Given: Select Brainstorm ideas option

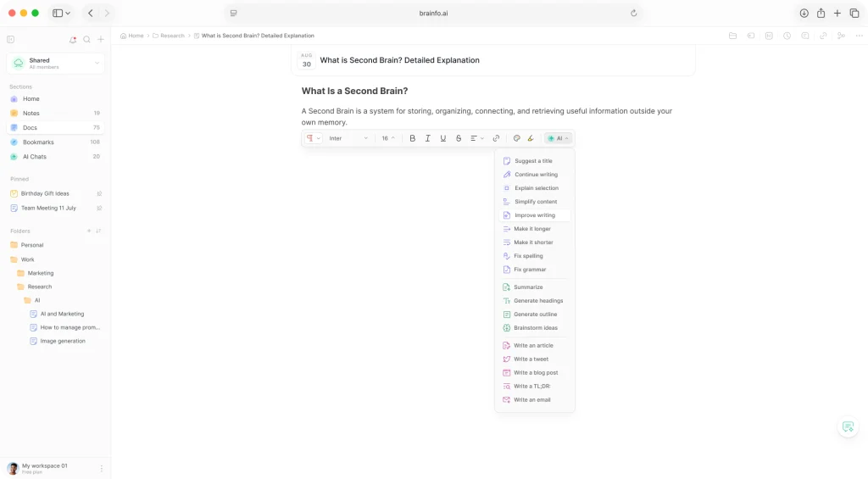Looking at the screenshot, I should click(534, 328).
